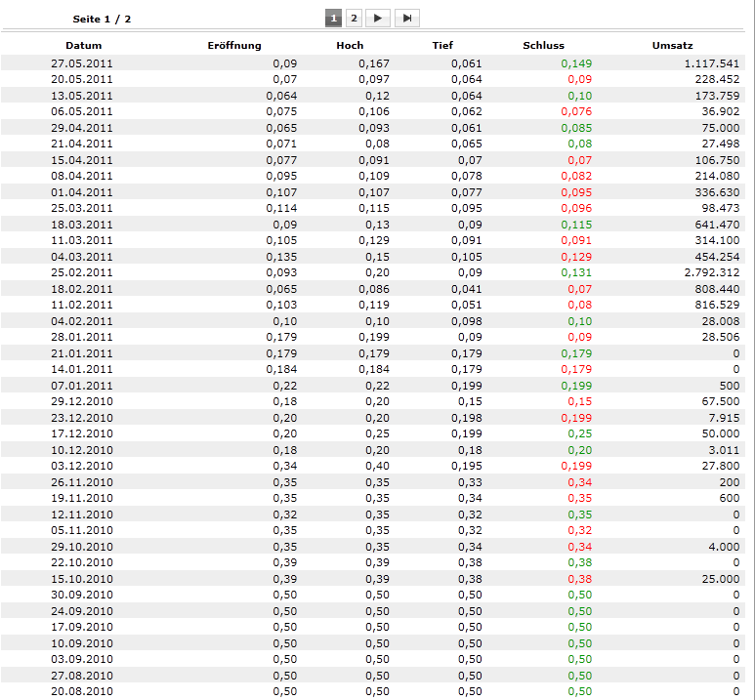Open page 2 of the table
This screenshot has width=755, height=700.
pyautogui.click(x=355, y=19)
